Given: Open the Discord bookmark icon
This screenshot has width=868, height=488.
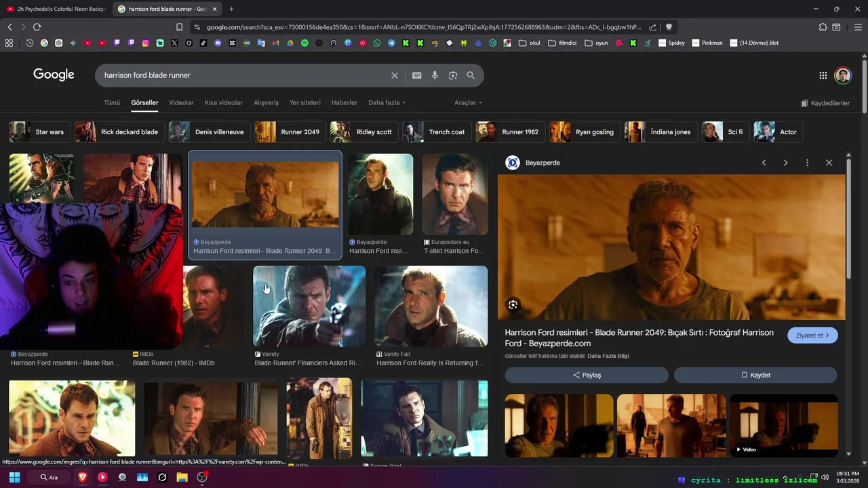Looking at the screenshot, I should pyautogui.click(x=218, y=43).
